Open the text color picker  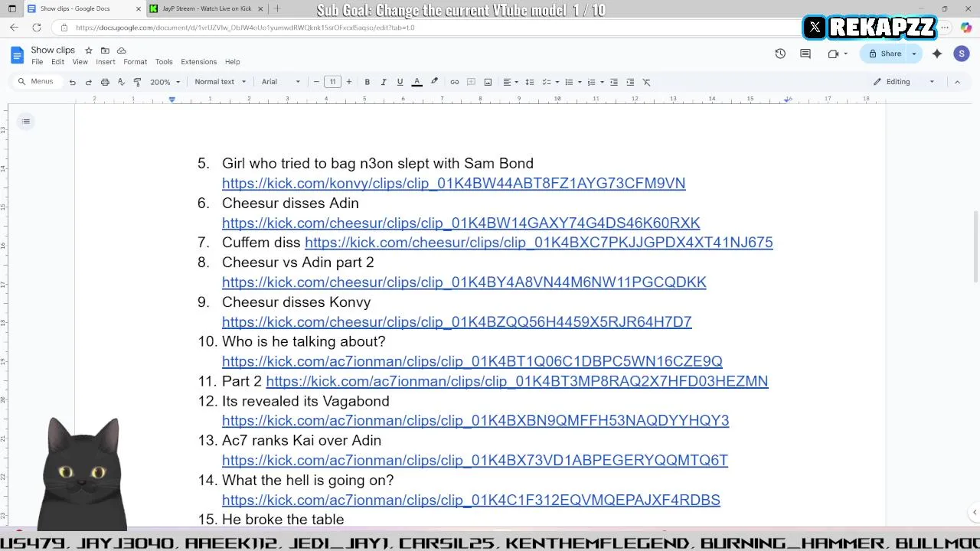(416, 82)
